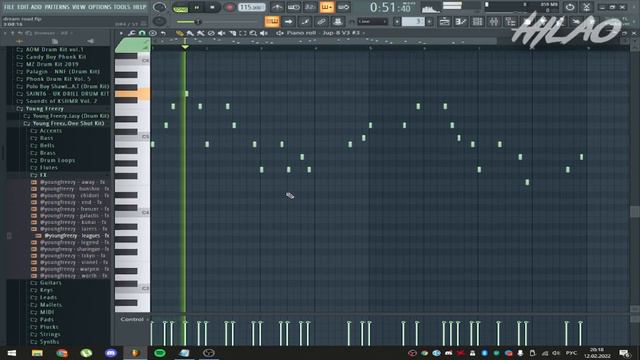Select the piano roll Zoom tool
Screen dimensions: 640x360
click(253, 33)
